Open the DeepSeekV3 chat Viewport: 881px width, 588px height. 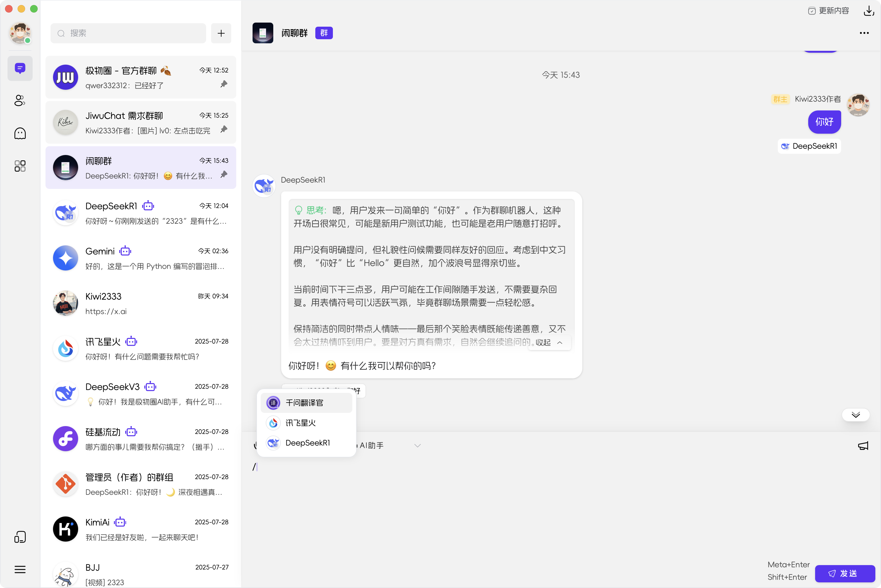click(141, 394)
